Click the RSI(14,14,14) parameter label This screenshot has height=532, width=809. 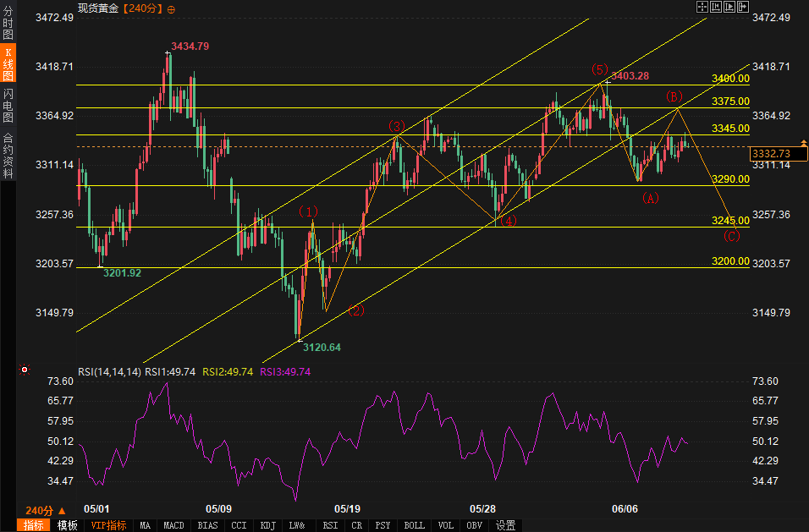point(109,371)
